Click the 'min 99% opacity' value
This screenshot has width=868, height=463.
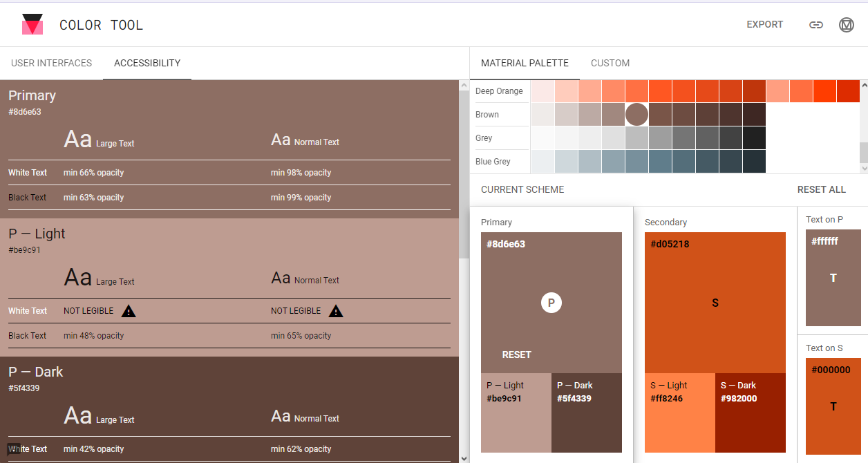point(301,198)
